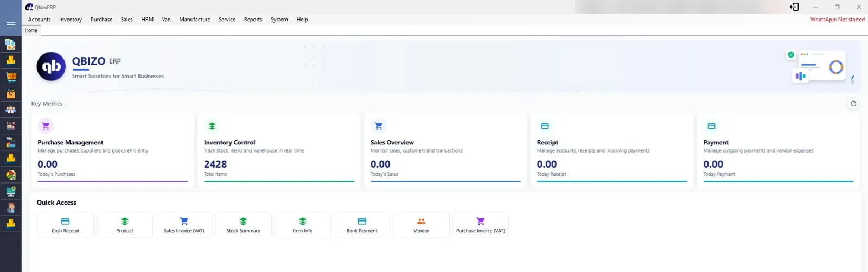Click the Purchase Management card title
Viewport: 868px width, 272px height.
click(x=71, y=143)
